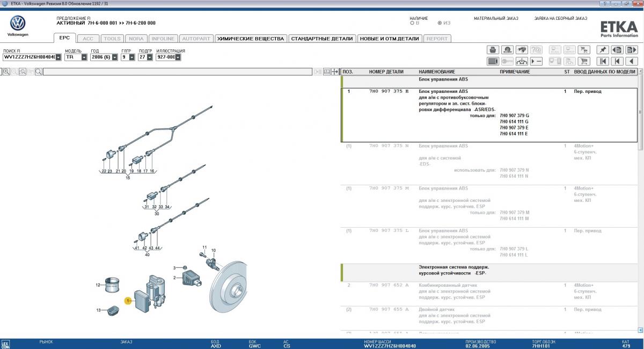Screen dimensions: 644x349
Task: Click the single-bar skip back arrow icon
Action: (617, 61)
